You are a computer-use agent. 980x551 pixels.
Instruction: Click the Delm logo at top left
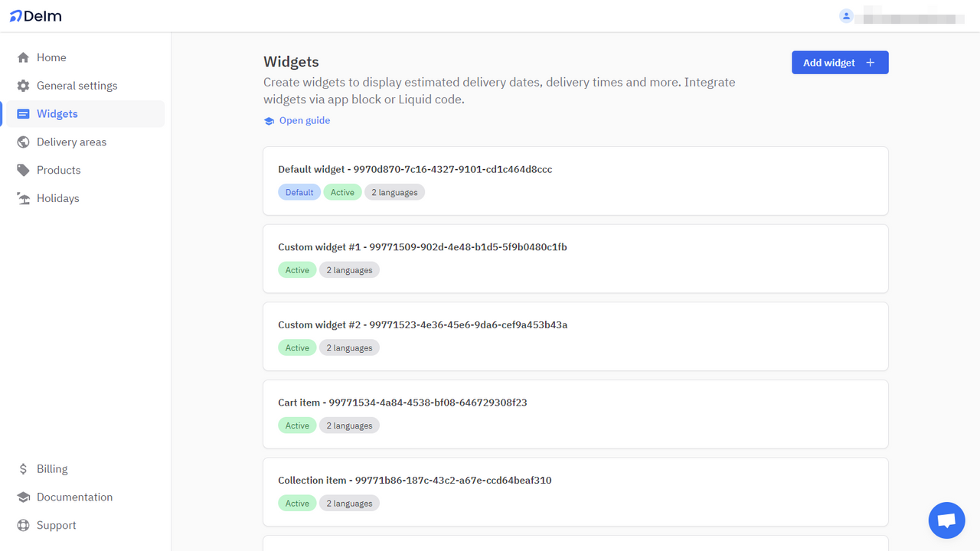pyautogui.click(x=35, y=15)
